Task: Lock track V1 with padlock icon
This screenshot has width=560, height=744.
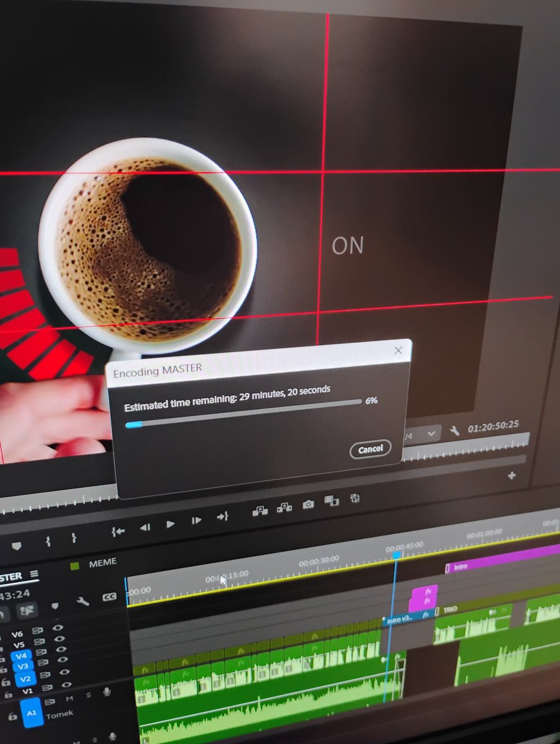Action: pos(8,694)
